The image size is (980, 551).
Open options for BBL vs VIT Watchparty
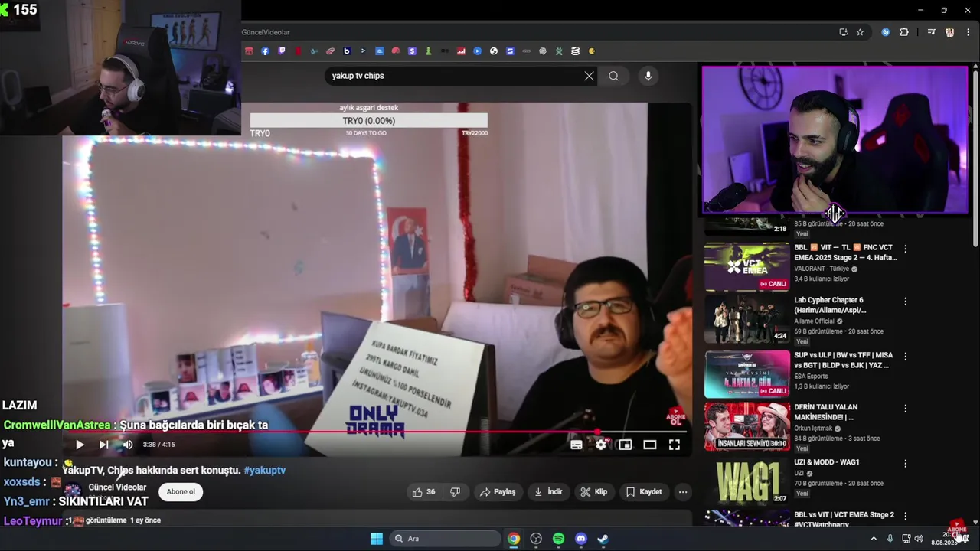click(905, 517)
